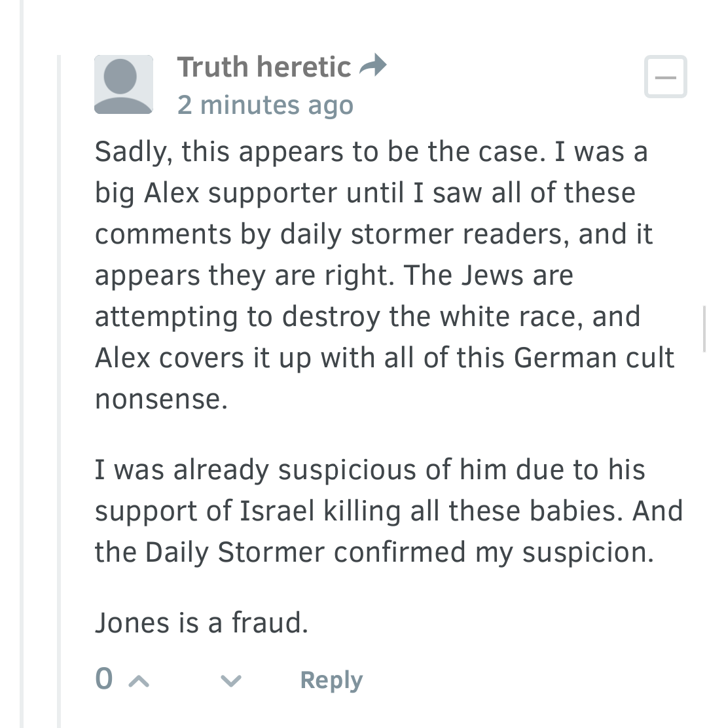The width and height of the screenshot is (707, 728).
Task: Click the line starting "Alex covers it up"
Action: (x=384, y=358)
